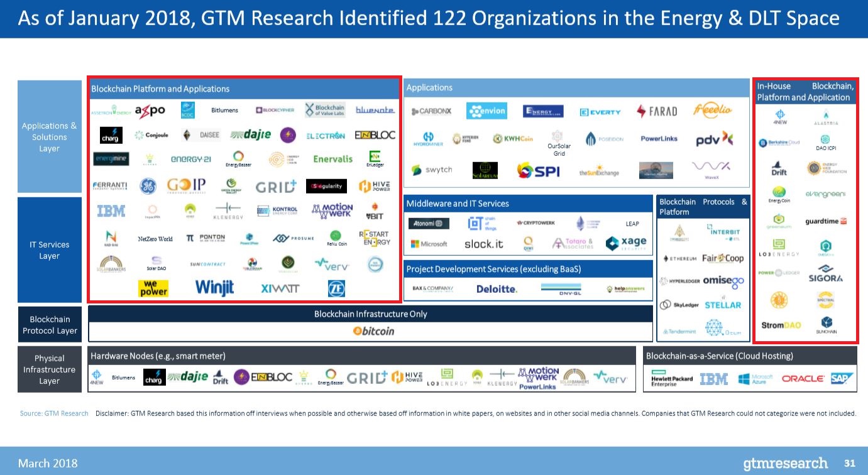
Task: Select the 'IT Services Layer' label
Action: (50, 250)
